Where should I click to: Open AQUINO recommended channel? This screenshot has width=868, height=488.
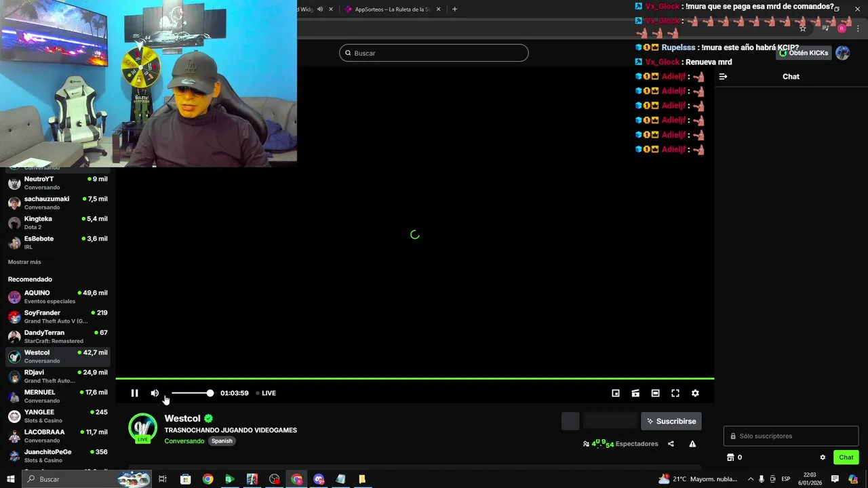pos(58,297)
